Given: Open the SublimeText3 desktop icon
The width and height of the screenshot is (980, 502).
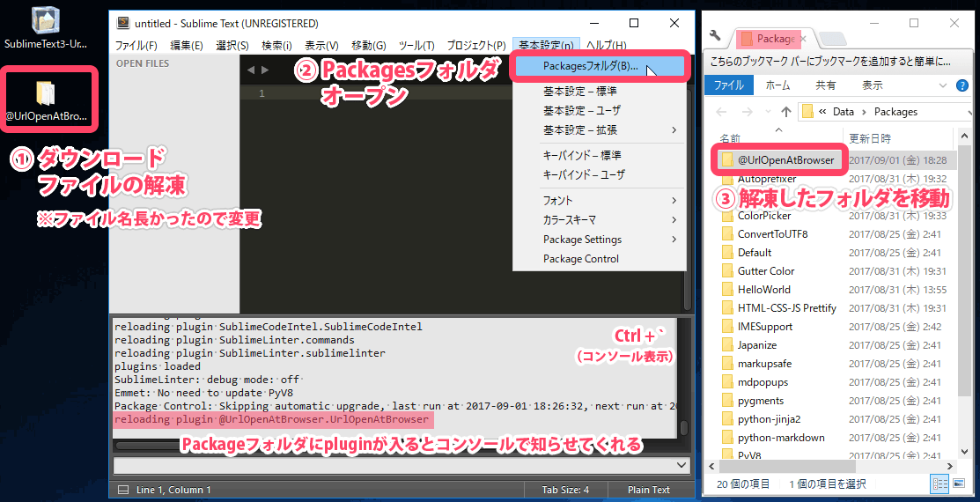Looking at the screenshot, I should click(x=46, y=28).
